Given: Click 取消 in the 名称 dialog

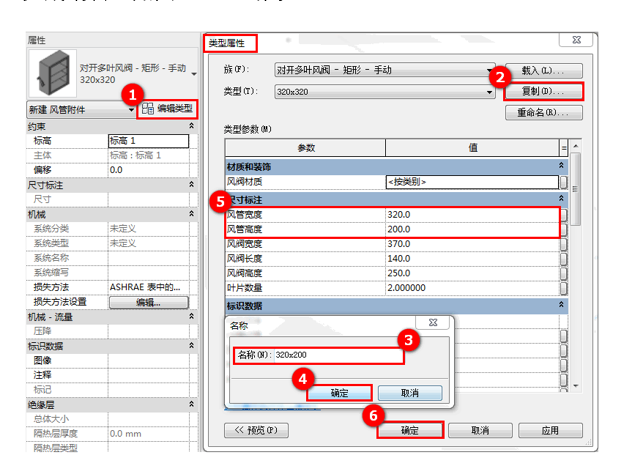Looking at the screenshot, I should pyautogui.click(x=410, y=393).
